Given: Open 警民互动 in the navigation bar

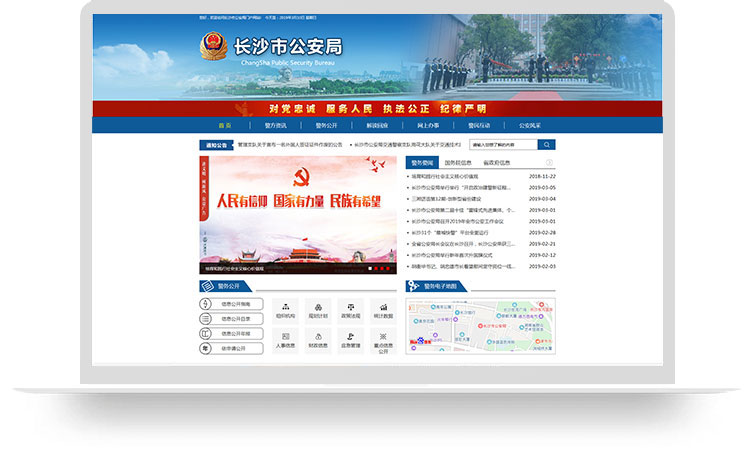Looking at the screenshot, I should (x=478, y=125).
